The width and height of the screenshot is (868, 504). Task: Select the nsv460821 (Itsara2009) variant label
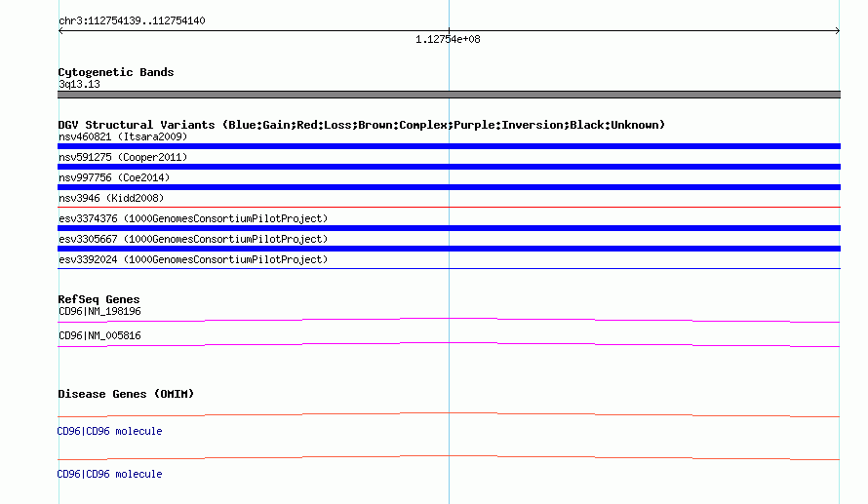pyautogui.click(x=123, y=136)
